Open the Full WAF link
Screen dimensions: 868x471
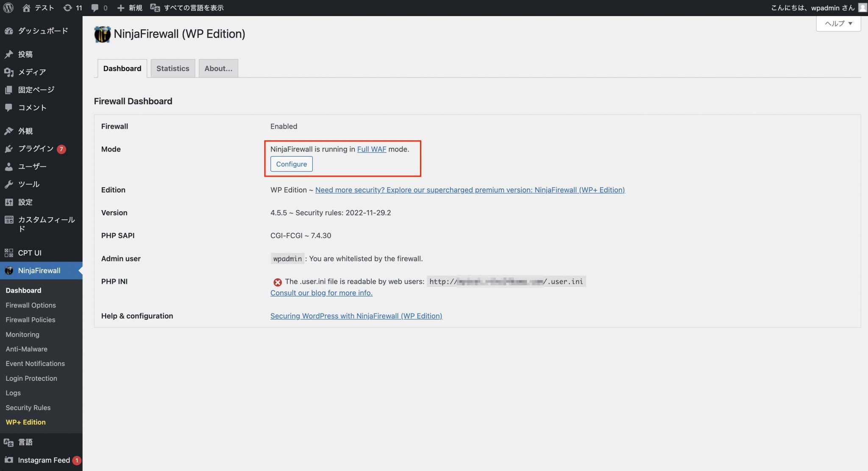click(371, 149)
